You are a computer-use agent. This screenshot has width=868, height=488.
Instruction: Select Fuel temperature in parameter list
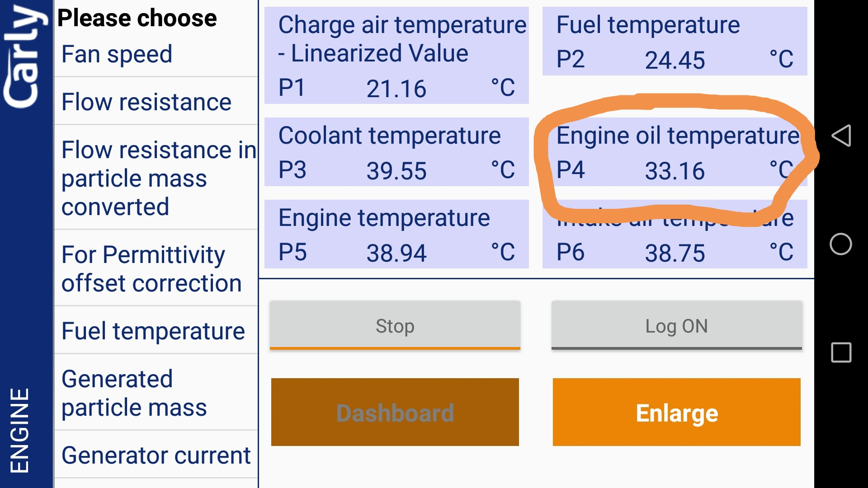[156, 331]
